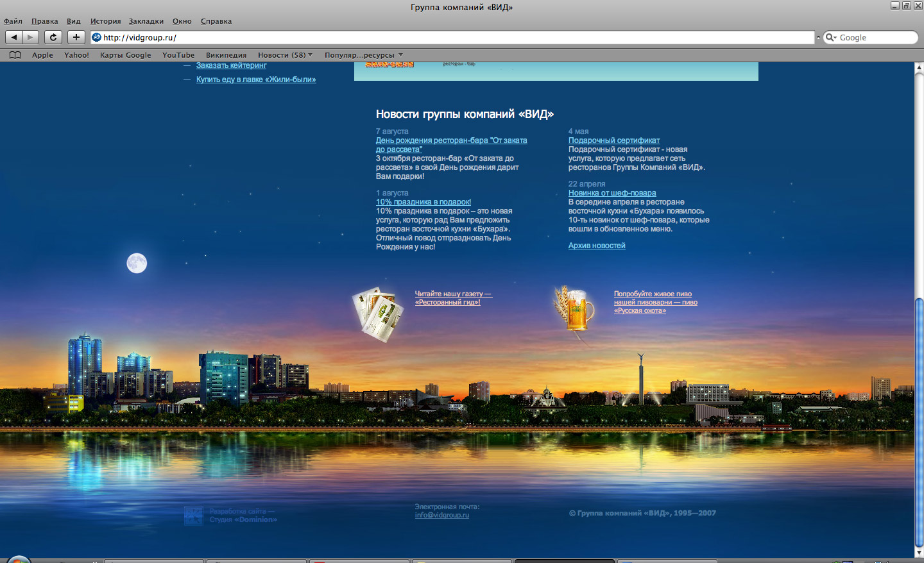Click the 22 апреля news date
Viewport: 924px width, 563px height.
(587, 184)
